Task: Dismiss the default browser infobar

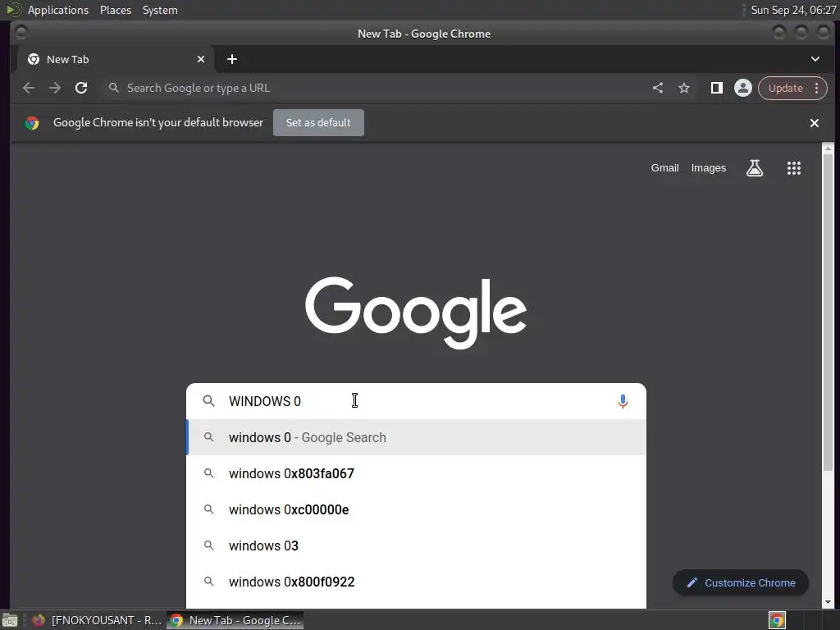Action: point(815,123)
